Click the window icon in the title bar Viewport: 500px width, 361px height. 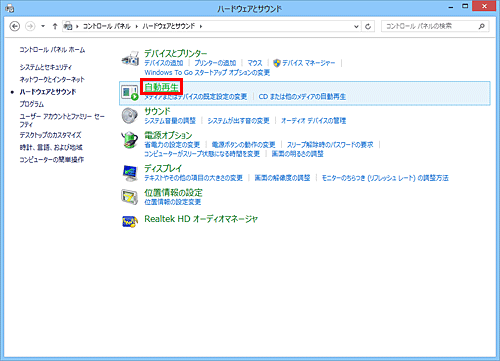[10, 8]
